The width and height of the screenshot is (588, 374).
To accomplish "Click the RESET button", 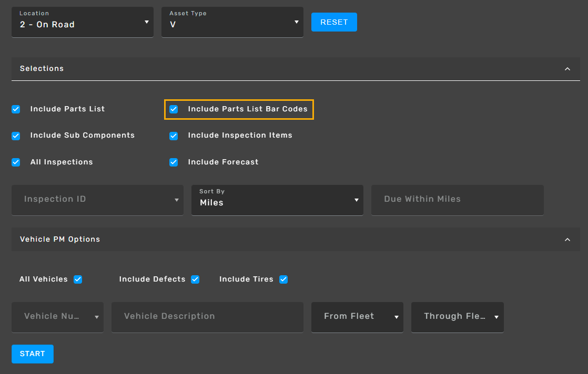I will point(334,22).
